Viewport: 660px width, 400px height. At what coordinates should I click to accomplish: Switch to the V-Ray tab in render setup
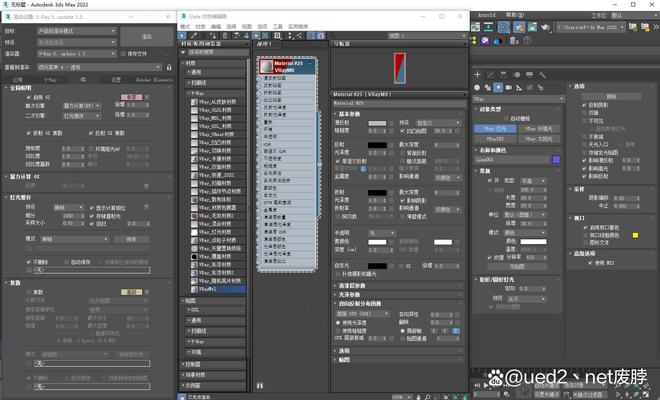51,80
